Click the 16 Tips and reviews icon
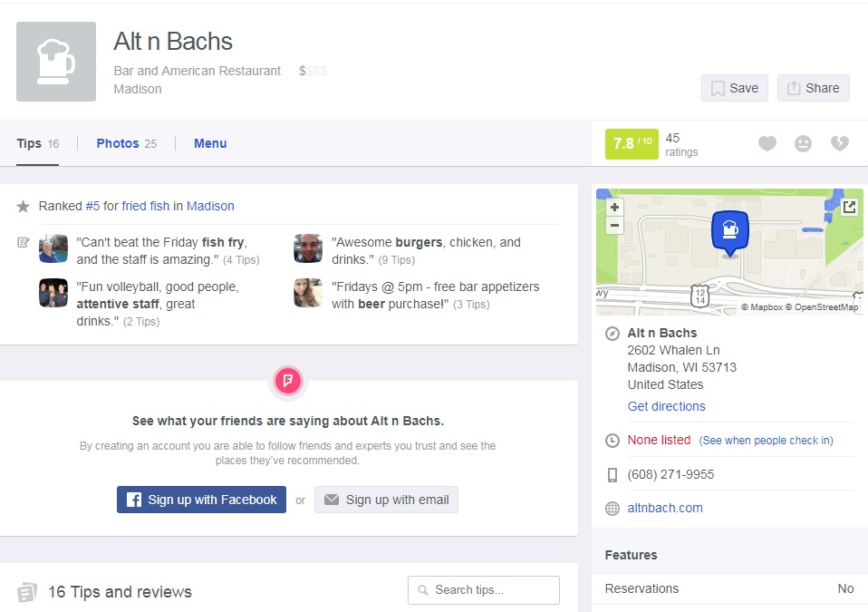Screen dimensions: 868x612 27,592
